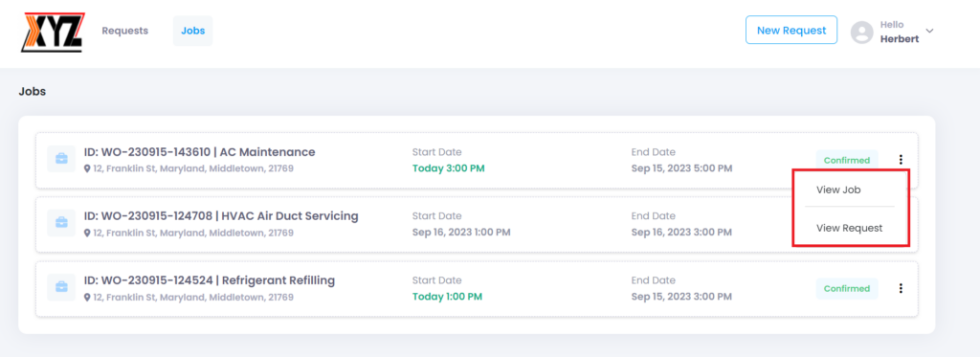The image size is (980, 357).
Task: Select View Job from the menu
Action: pos(838,190)
